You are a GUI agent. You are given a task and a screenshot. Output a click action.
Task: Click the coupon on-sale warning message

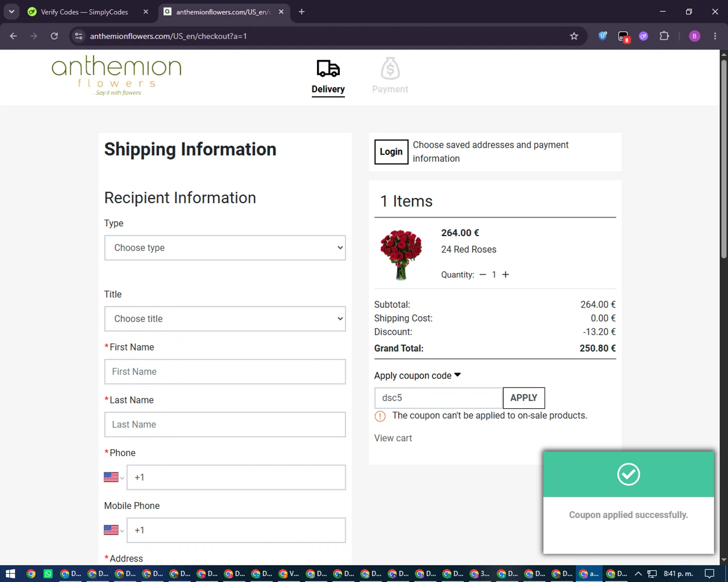[490, 416]
